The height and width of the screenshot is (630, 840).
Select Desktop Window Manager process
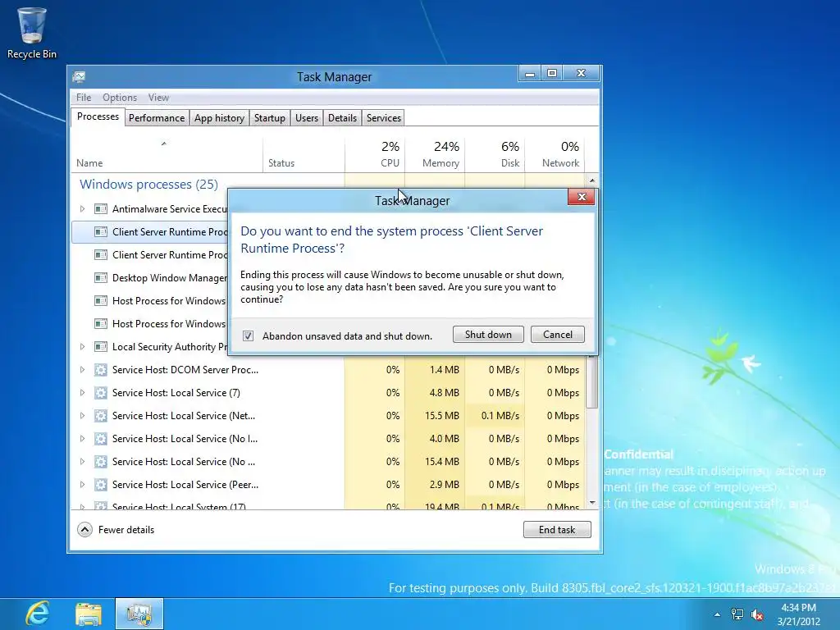pyautogui.click(x=149, y=277)
